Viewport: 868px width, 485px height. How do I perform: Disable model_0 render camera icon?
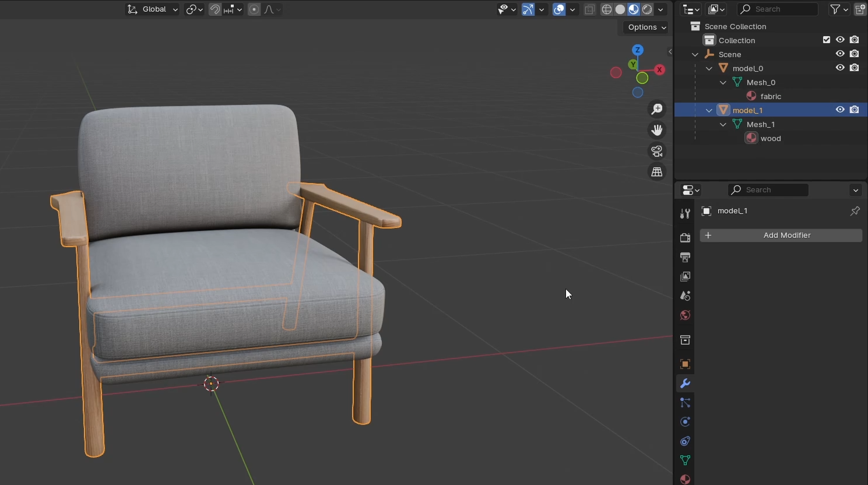tap(854, 68)
